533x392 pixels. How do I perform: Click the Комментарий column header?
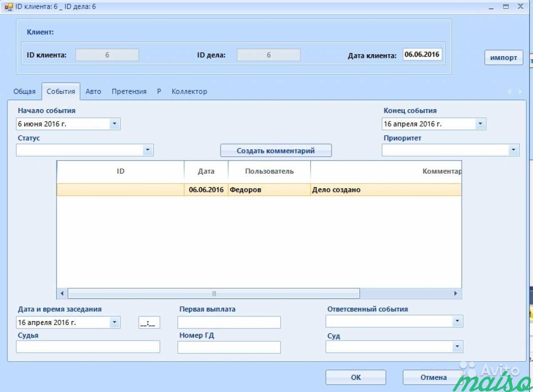pos(386,172)
